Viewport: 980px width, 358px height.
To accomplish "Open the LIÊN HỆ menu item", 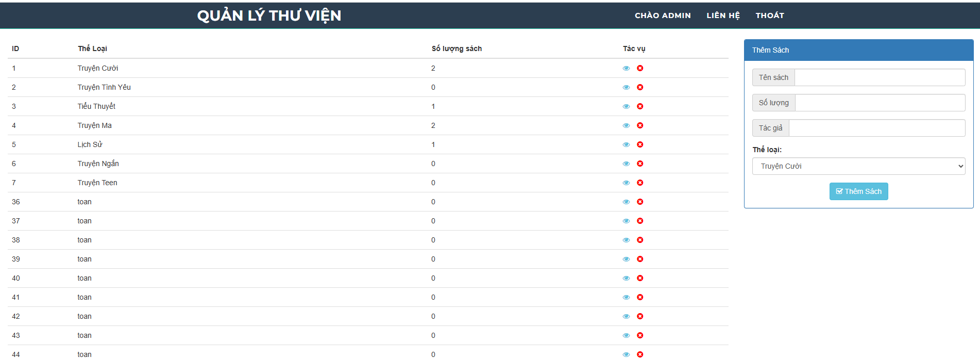I will click(723, 15).
